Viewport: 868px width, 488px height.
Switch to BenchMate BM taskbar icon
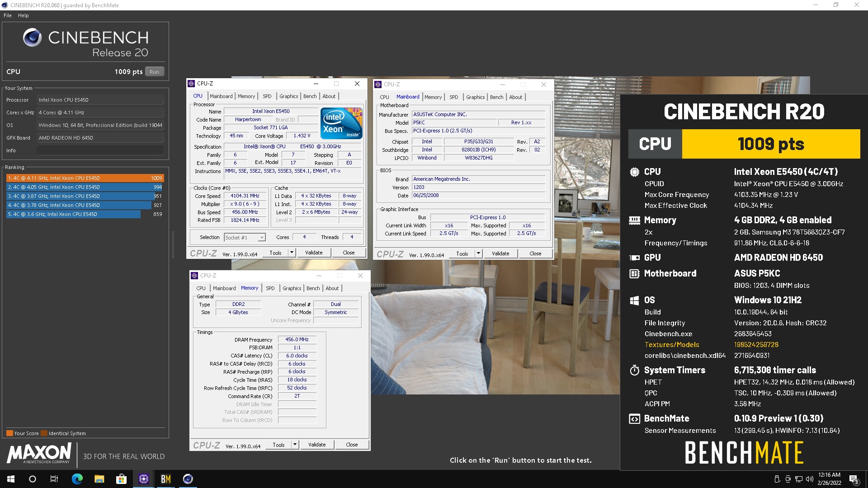pos(165,479)
